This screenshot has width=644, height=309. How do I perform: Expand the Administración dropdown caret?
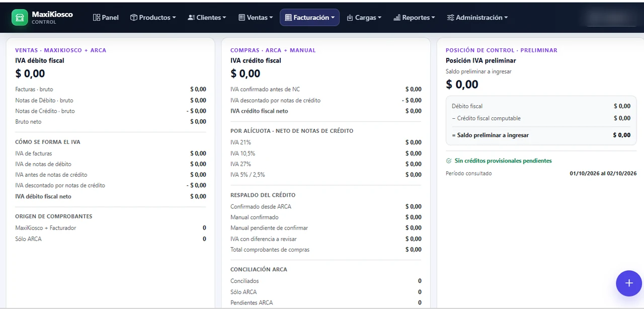tap(506, 18)
